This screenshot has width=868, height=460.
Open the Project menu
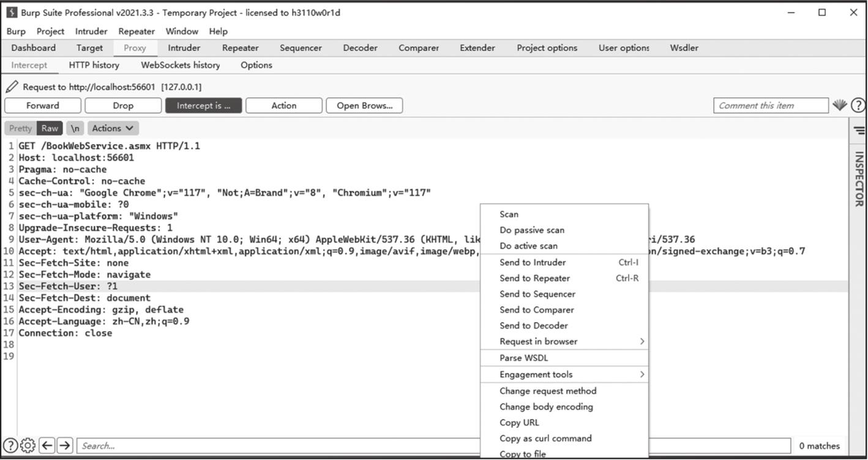[x=50, y=31]
